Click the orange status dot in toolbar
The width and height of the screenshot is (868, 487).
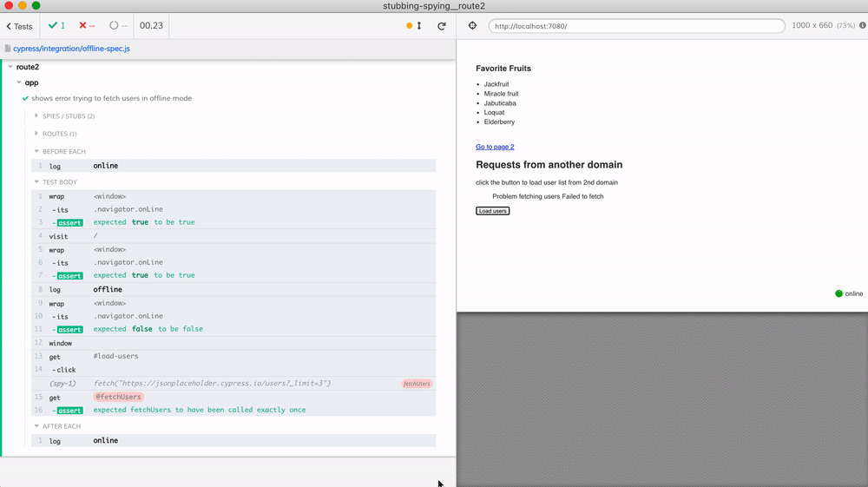point(409,25)
